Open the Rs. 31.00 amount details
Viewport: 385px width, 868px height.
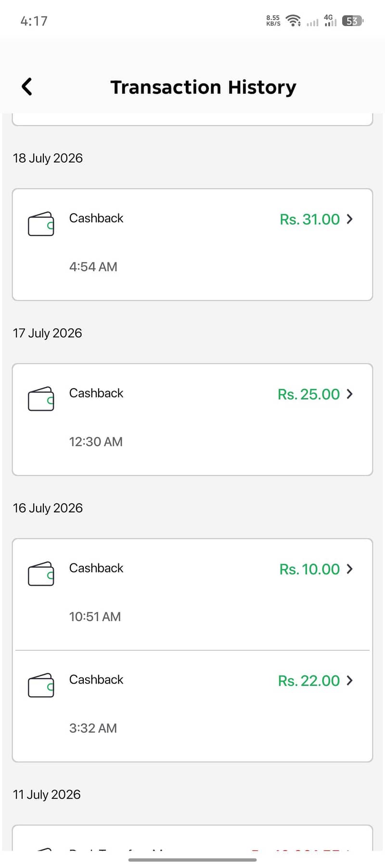click(310, 219)
